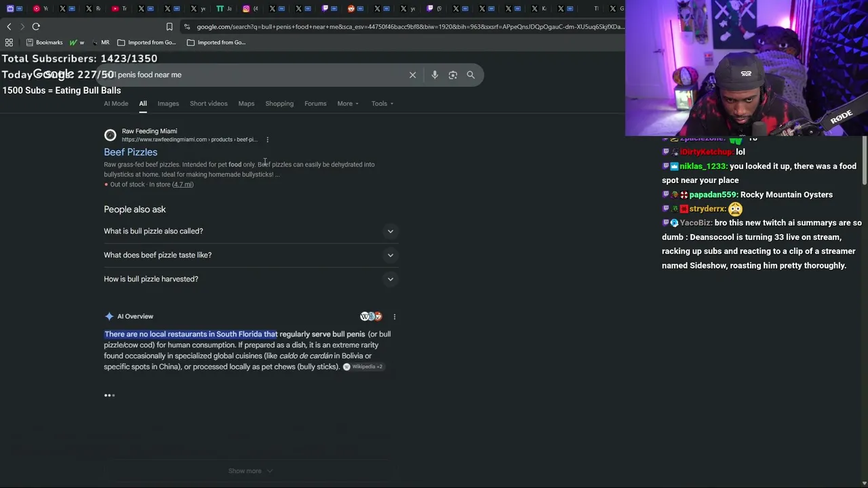Screen dimensions: 868x488
Task: Open the site settings icon in address bar
Action: click(x=186, y=26)
